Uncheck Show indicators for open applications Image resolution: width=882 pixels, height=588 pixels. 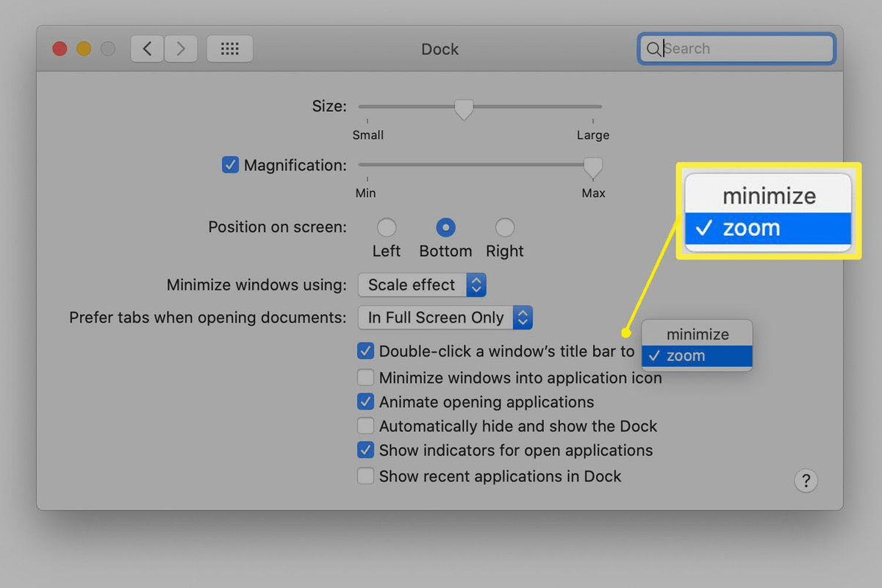point(365,451)
